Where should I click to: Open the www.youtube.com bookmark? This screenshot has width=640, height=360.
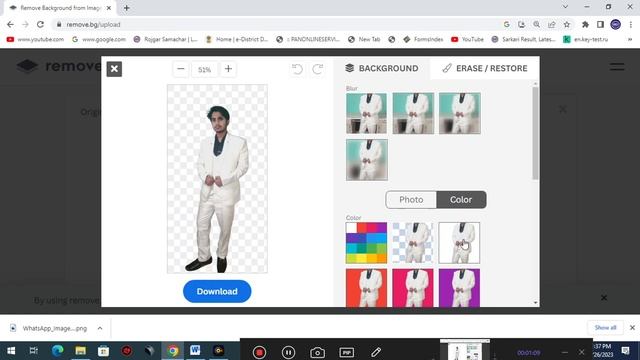click(x=36, y=39)
